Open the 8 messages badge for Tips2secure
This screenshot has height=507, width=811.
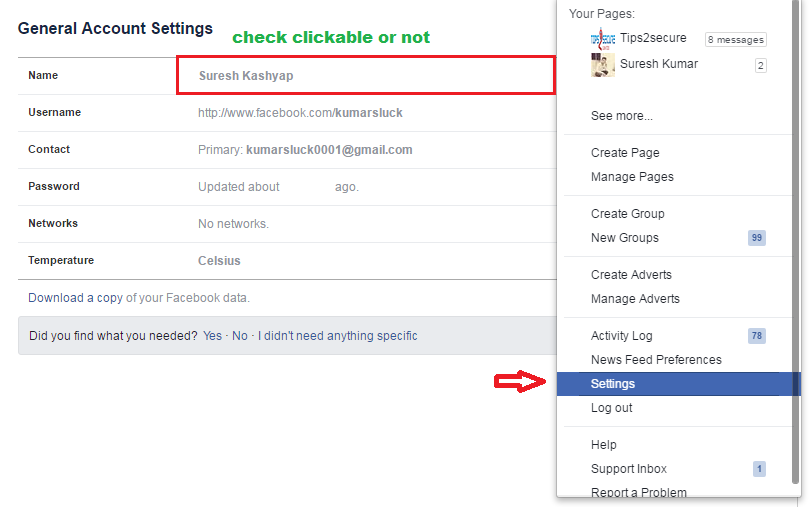click(735, 40)
